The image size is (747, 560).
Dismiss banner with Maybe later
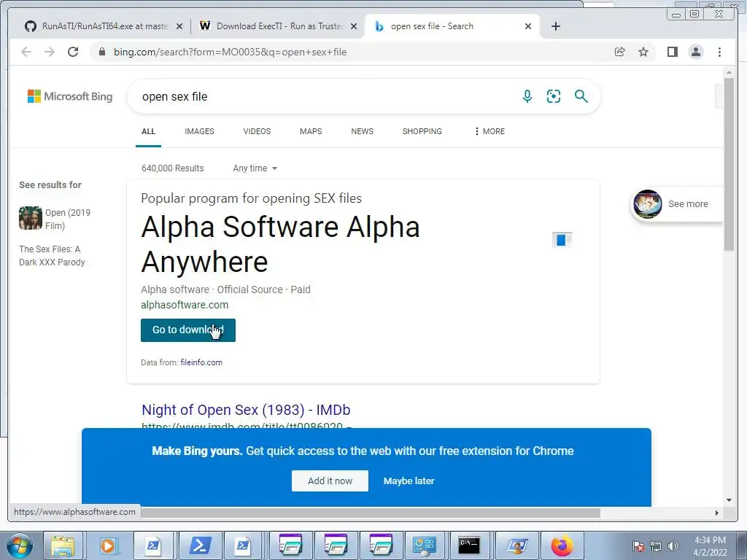point(409,481)
